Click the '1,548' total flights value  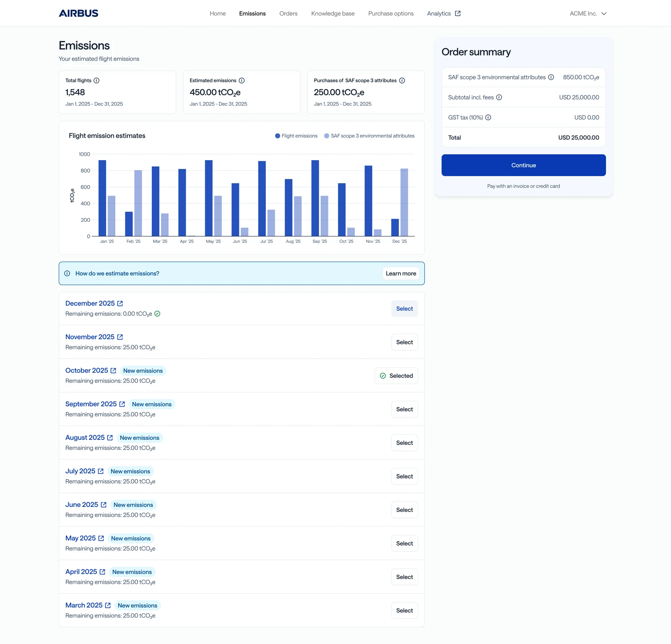75,92
